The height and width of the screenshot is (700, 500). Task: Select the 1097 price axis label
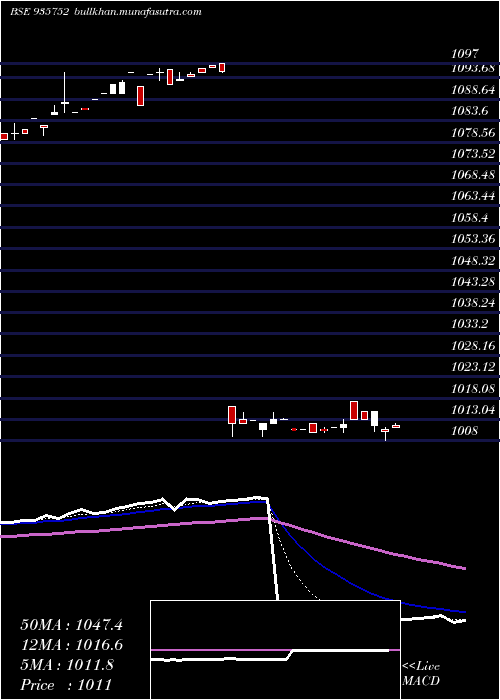tap(465, 54)
